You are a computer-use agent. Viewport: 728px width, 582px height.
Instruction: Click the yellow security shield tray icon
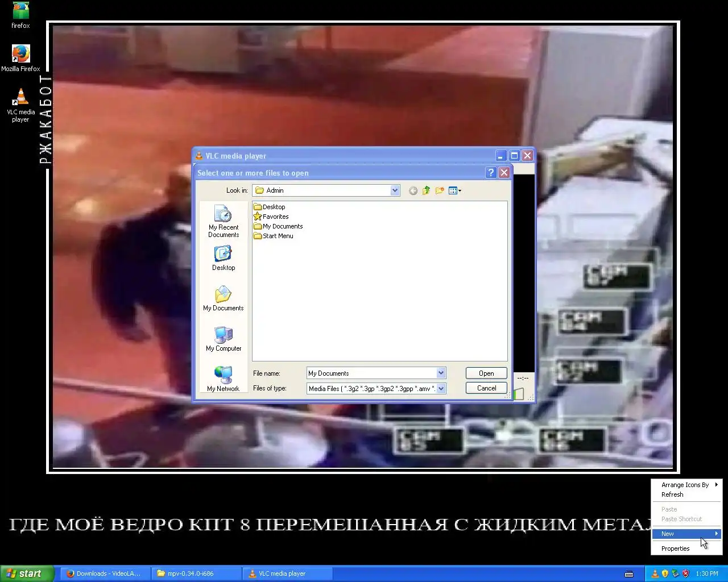(665, 573)
